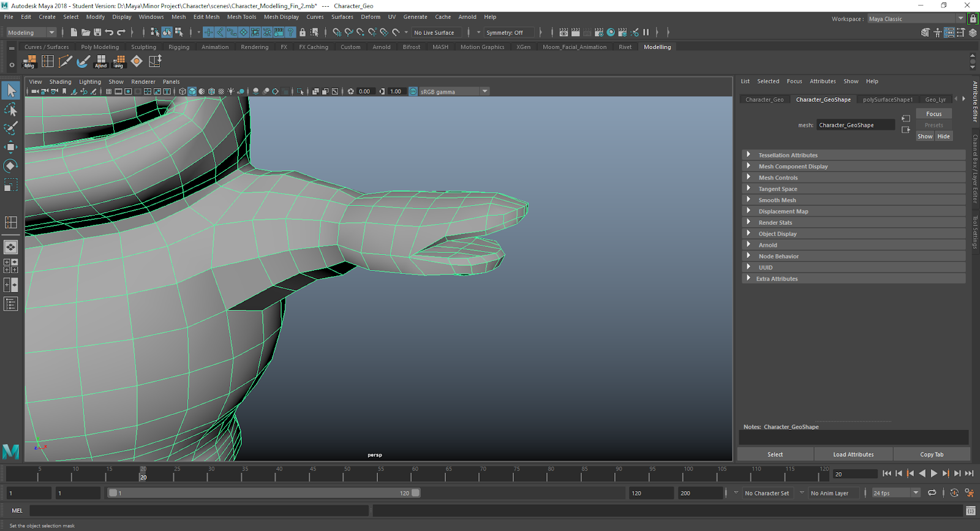This screenshot has height=531, width=980.
Task: Click the Merge shelf icon
Action: coord(29,61)
